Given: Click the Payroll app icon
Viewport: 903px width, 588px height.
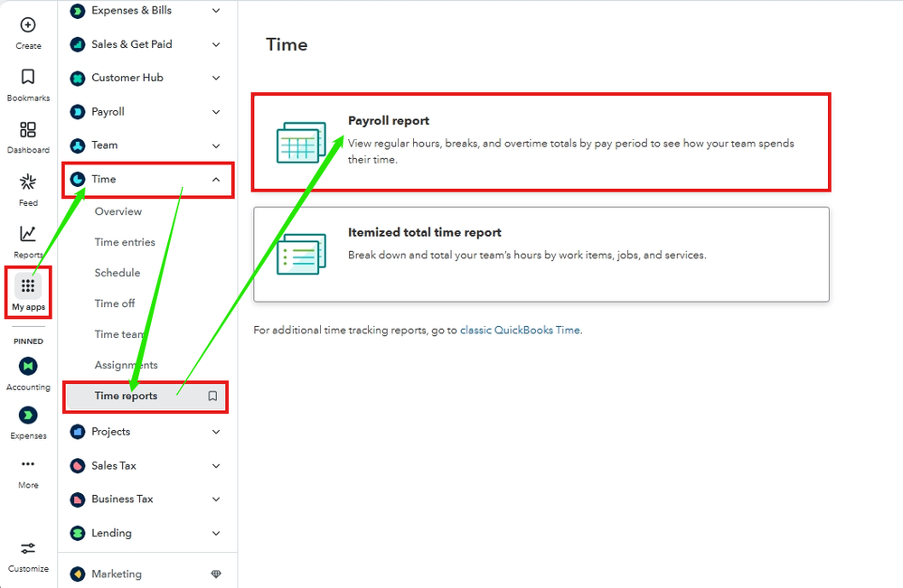Looking at the screenshot, I should (77, 112).
